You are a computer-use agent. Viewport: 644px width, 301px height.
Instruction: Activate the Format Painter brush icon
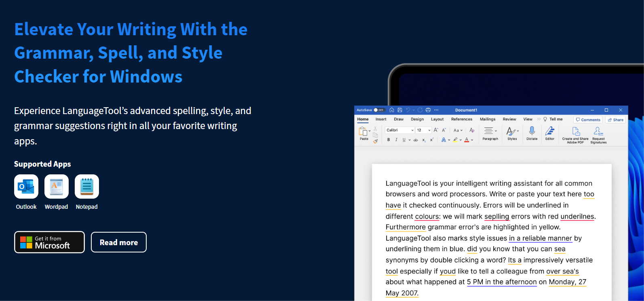pos(375,141)
